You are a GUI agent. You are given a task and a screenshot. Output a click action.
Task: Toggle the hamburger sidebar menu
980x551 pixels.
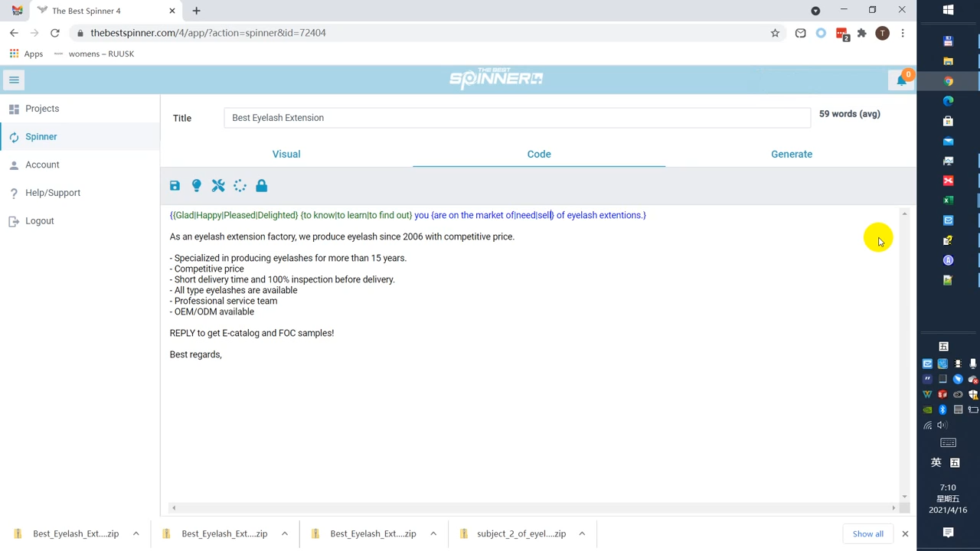(x=14, y=80)
